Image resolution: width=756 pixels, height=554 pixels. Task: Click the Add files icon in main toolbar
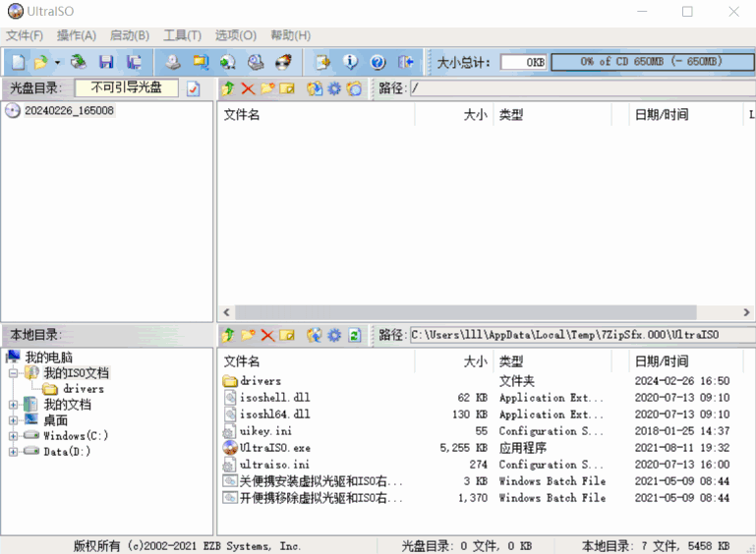click(322, 62)
